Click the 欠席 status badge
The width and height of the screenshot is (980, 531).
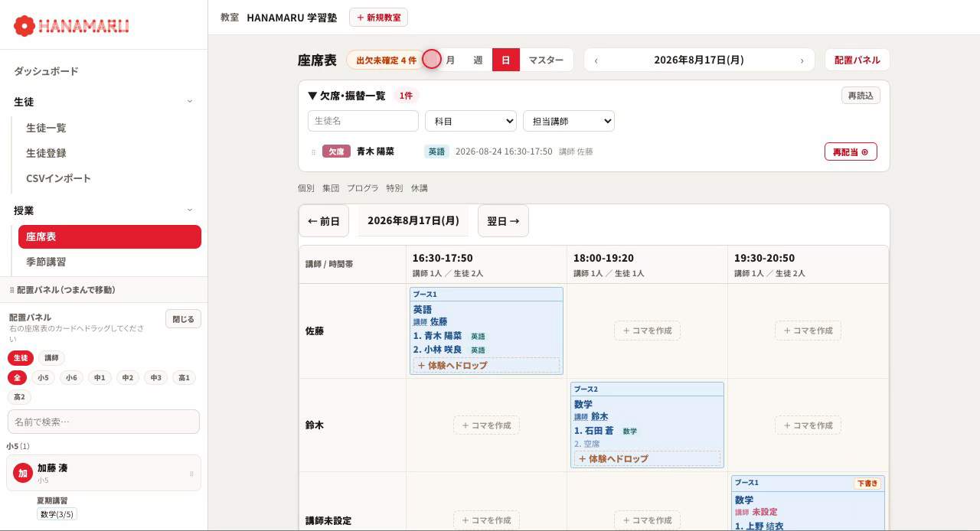coord(336,151)
